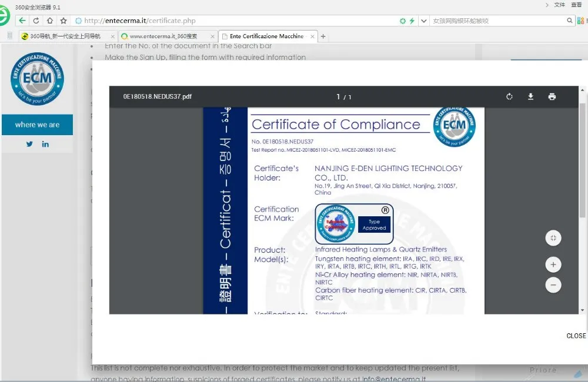Open the 'where we are' sidebar link
This screenshot has height=382, width=588.
pos(37,125)
